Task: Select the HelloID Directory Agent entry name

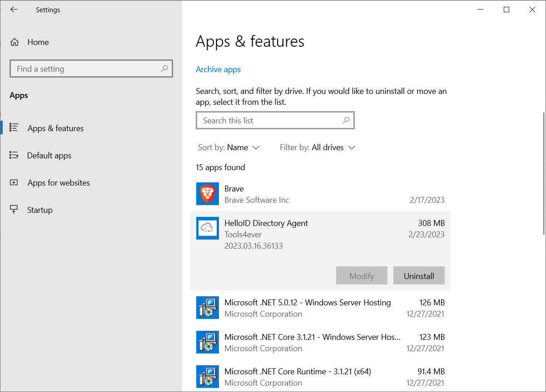Action: 266,223
